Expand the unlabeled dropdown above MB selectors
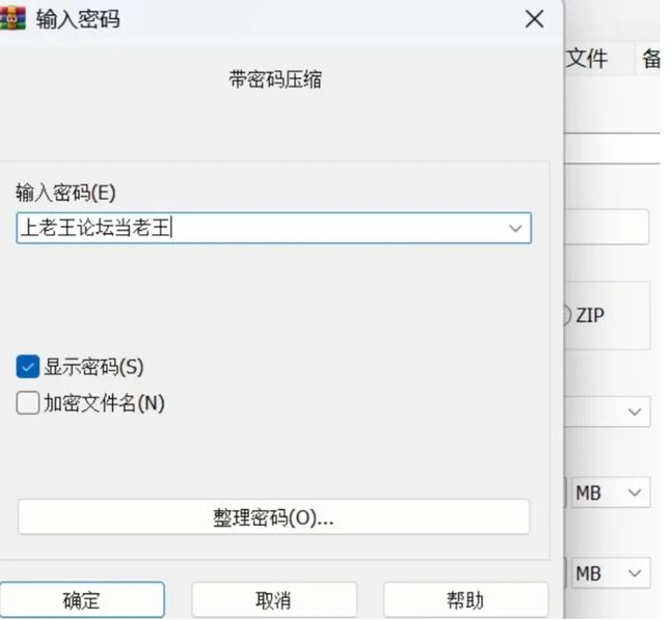The width and height of the screenshot is (672, 620). coord(608,412)
